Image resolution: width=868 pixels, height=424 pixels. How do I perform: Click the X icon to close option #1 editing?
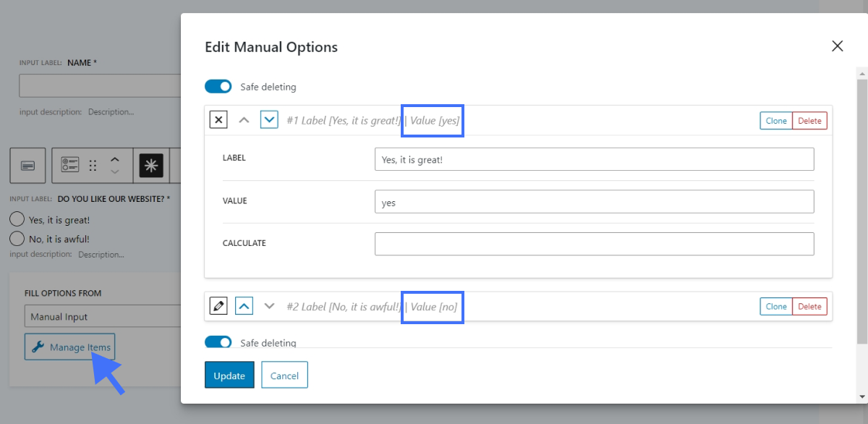pyautogui.click(x=218, y=120)
